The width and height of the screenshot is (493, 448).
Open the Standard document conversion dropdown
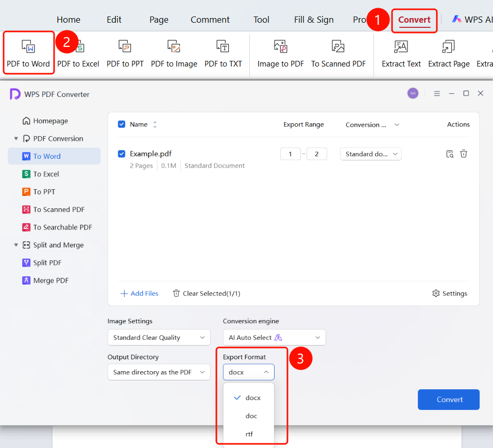tap(371, 154)
